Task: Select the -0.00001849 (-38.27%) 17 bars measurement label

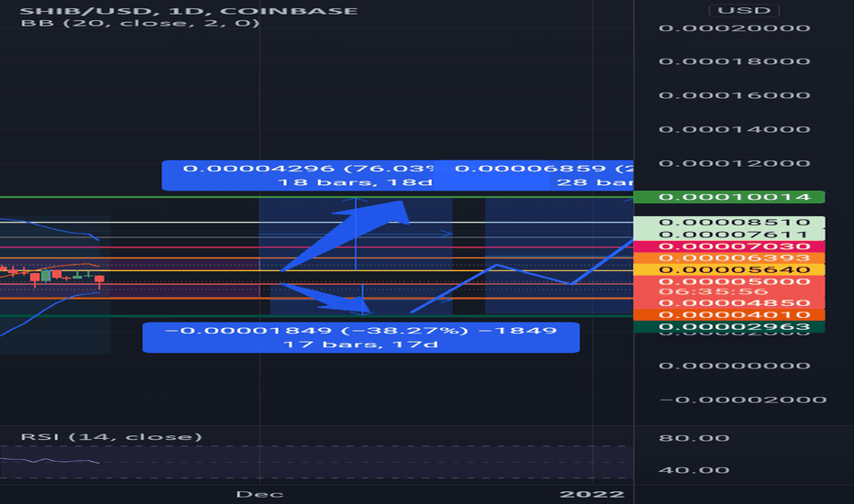Action: (361, 337)
